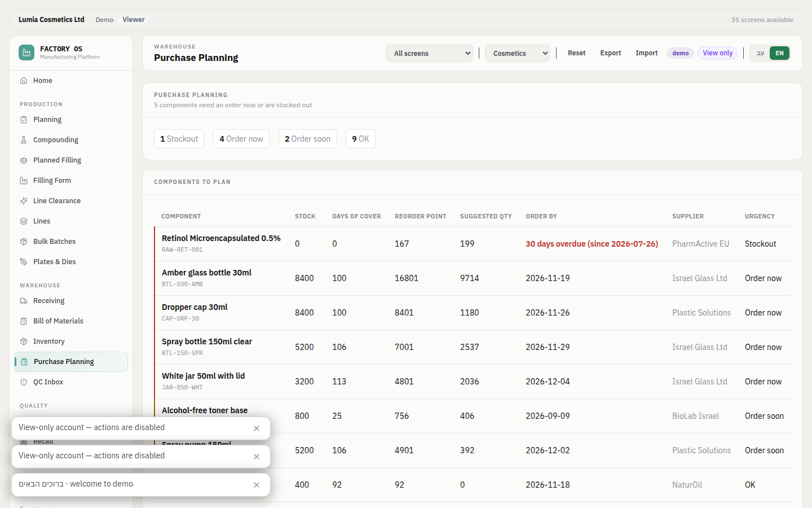Go to Planning page
812x508 pixels.
pyautogui.click(x=71, y=120)
